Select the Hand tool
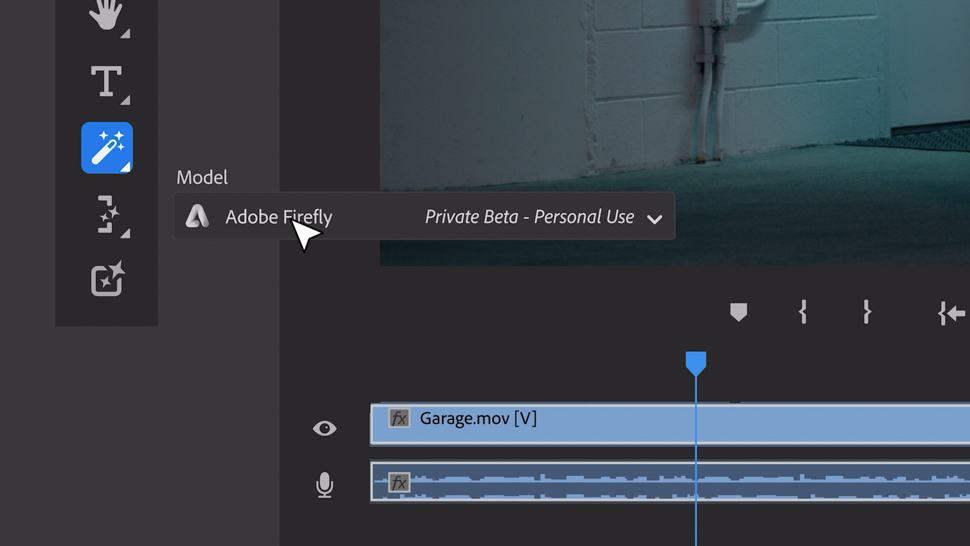The width and height of the screenshot is (970, 546). [x=106, y=15]
